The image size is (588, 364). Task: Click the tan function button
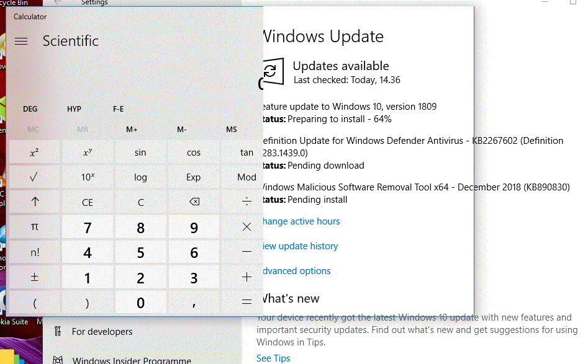click(x=247, y=153)
